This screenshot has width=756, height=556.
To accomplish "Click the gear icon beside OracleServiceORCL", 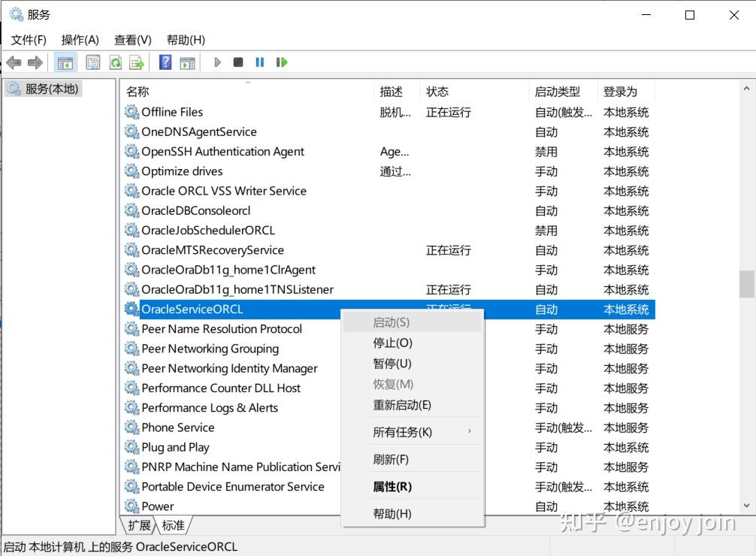I will (132, 309).
